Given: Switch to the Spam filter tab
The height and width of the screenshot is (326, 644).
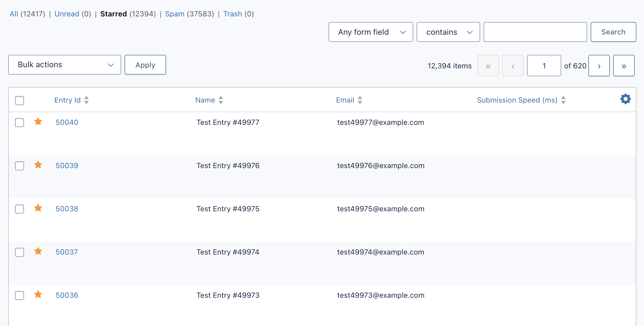Looking at the screenshot, I should coord(175,14).
